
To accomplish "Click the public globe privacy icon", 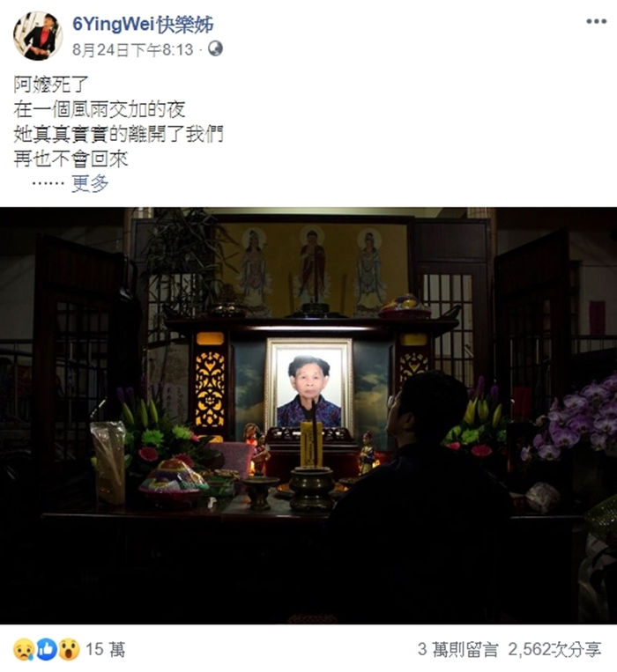I will pos(215,48).
